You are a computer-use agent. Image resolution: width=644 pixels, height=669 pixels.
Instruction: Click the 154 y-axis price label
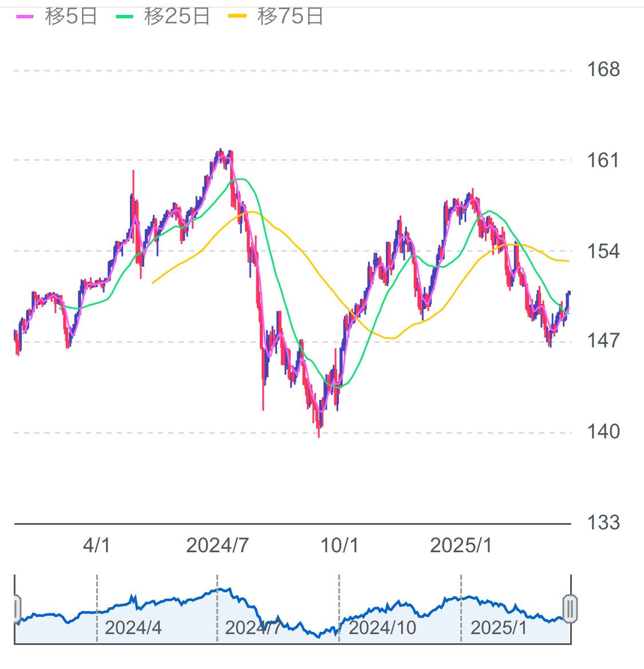click(603, 251)
